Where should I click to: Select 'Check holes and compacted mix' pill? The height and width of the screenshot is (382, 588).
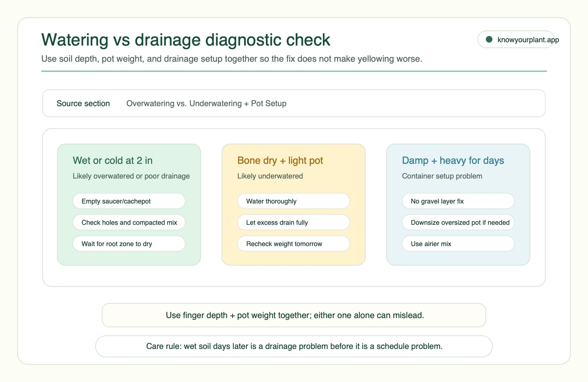coord(129,222)
